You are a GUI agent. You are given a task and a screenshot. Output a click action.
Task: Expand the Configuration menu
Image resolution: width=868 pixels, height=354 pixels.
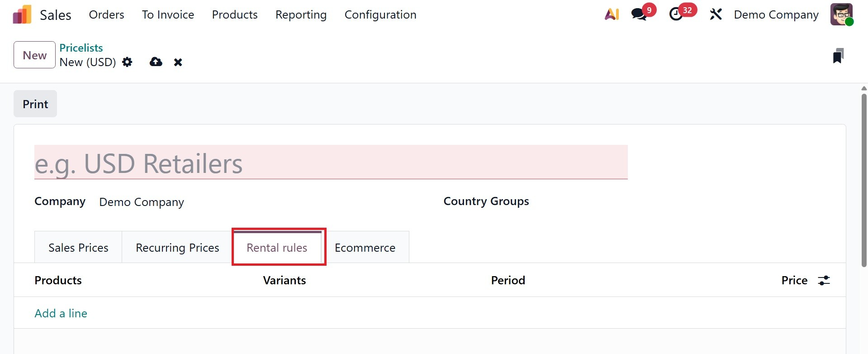(x=380, y=14)
